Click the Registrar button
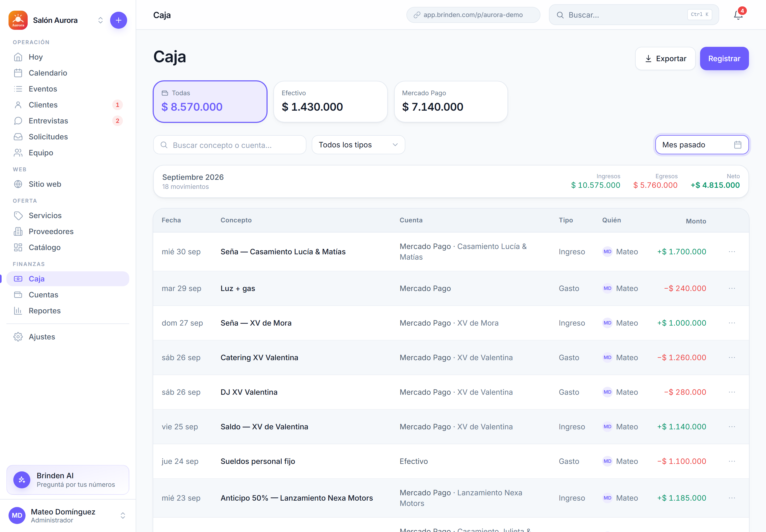Screen dimensions: 766x532 (724, 59)
